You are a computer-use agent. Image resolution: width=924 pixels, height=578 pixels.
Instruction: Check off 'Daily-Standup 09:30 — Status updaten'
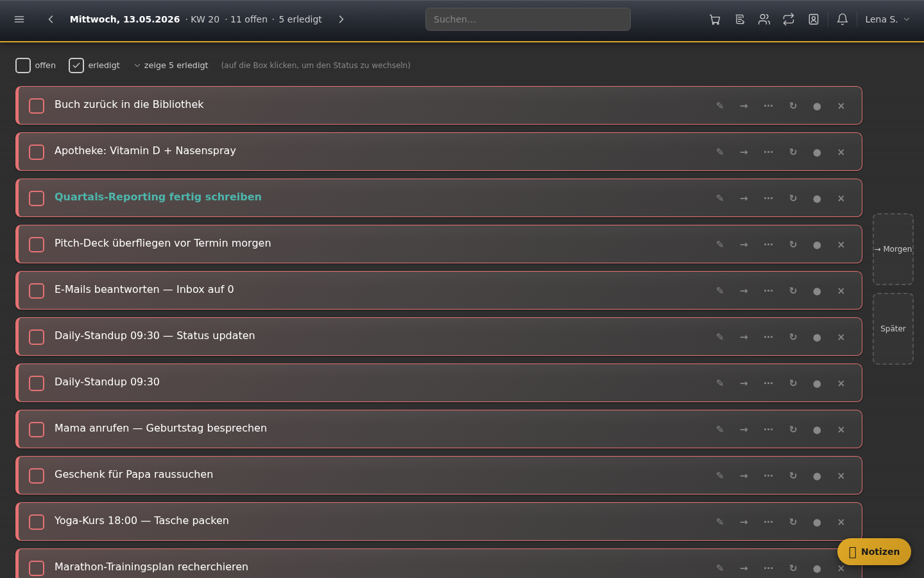(x=37, y=337)
